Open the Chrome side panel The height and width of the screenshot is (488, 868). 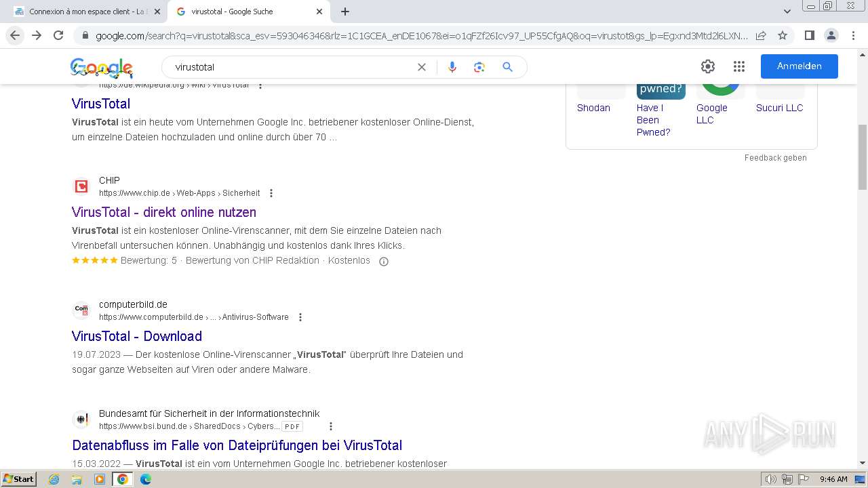point(809,35)
